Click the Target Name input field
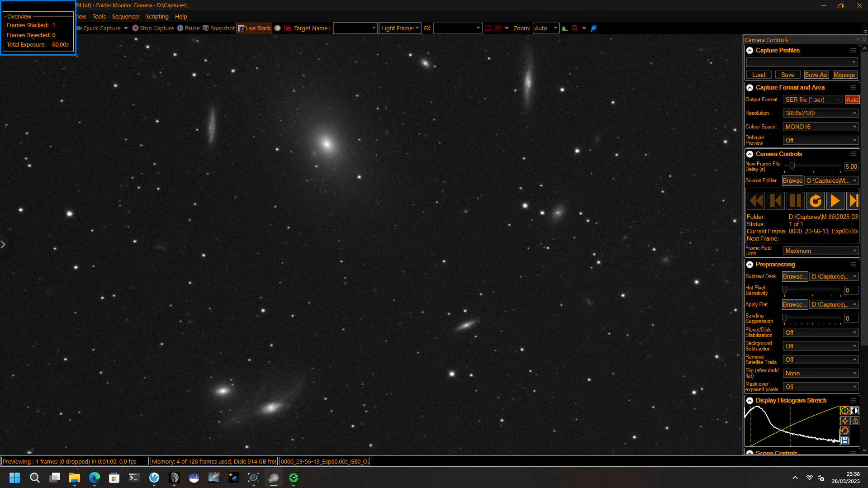 355,28
